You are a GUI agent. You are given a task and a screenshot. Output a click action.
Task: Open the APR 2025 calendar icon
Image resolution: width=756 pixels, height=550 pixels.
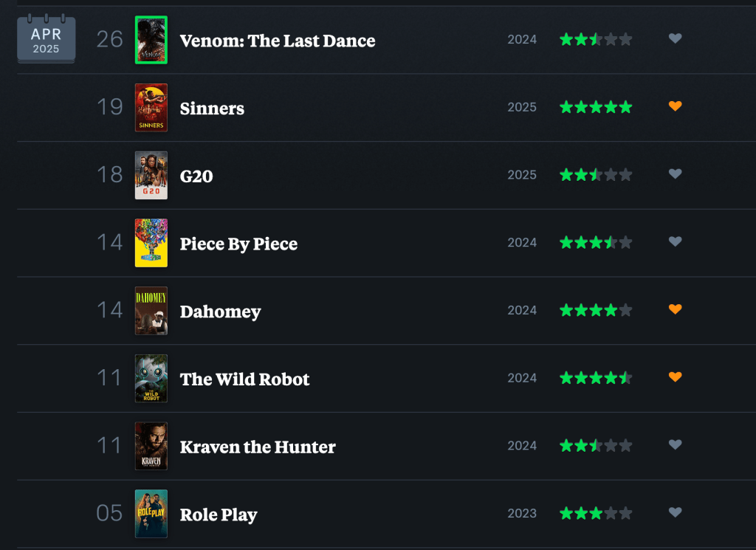(x=46, y=39)
